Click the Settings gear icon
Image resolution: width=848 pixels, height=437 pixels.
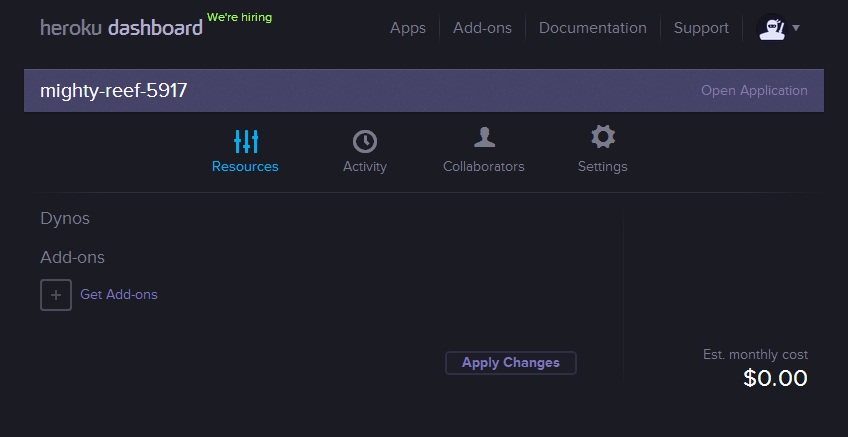603,137
